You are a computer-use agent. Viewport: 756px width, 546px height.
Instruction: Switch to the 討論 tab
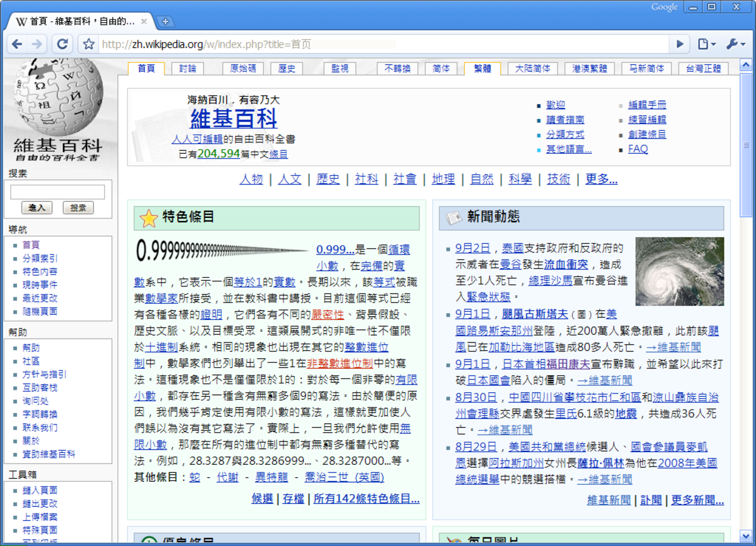pyautogui.click(x=187, y=69)
